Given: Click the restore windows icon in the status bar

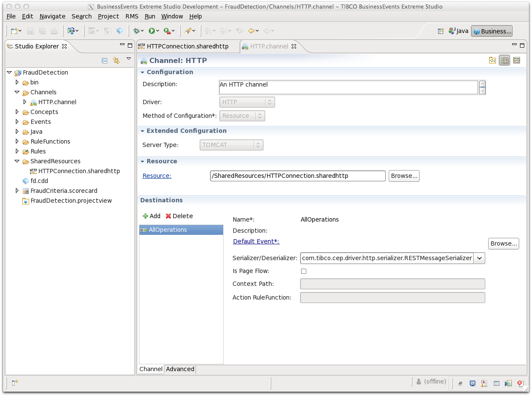Looking at the screenshot, I should pyautogui.click(x=460, y=384).
